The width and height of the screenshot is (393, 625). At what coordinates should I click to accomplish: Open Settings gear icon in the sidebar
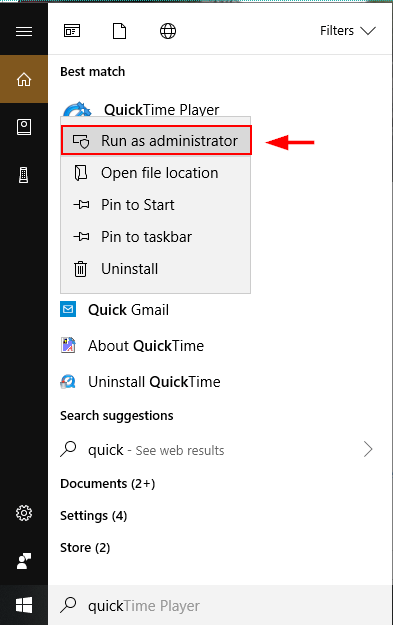[24, 513]
